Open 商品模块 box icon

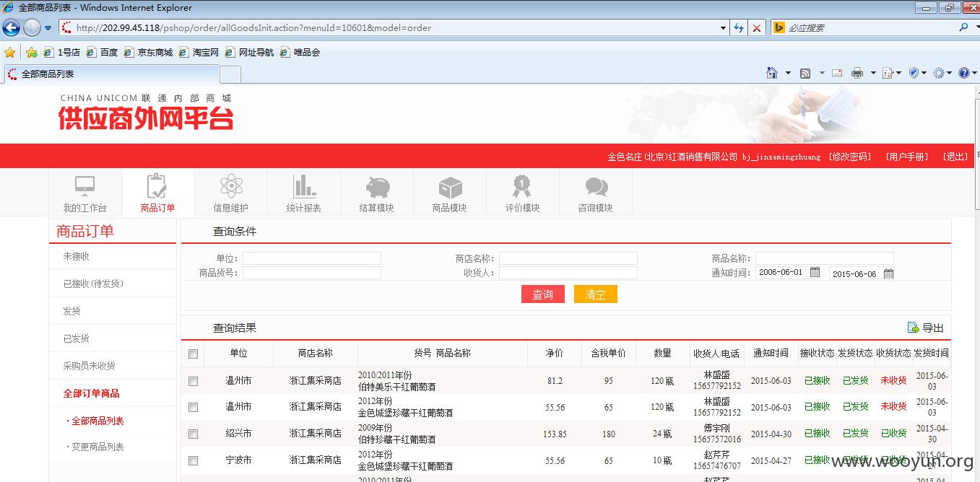[450, 188]
